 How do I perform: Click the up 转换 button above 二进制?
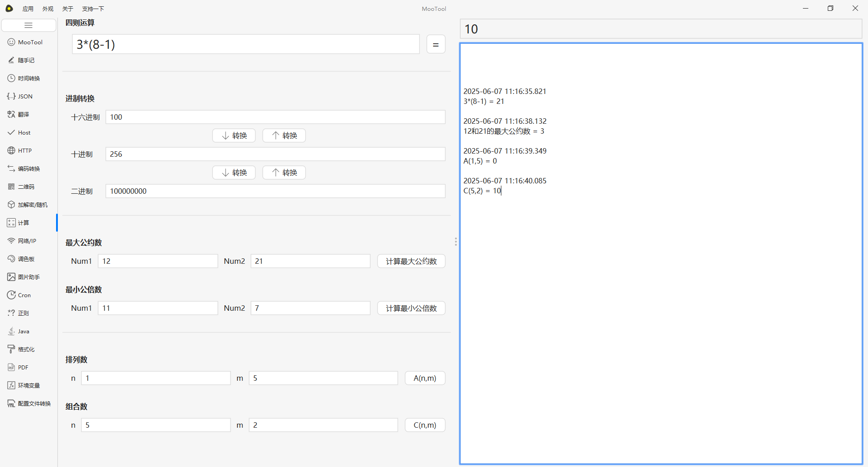point(284,173)
